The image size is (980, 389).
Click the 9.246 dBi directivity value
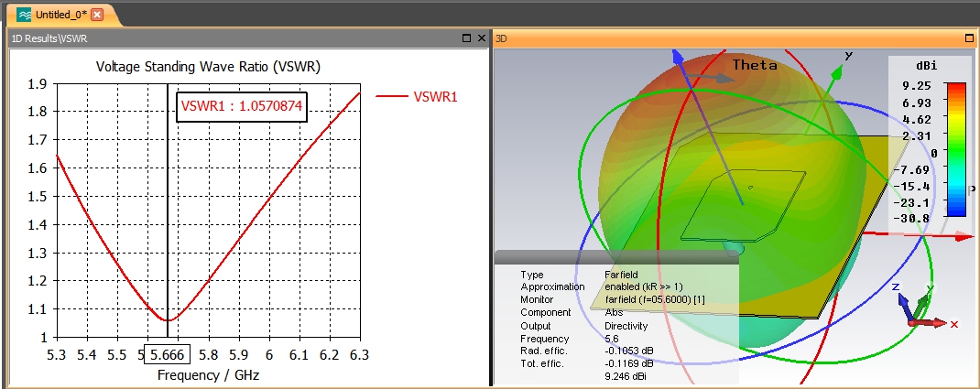coord(627,376)
